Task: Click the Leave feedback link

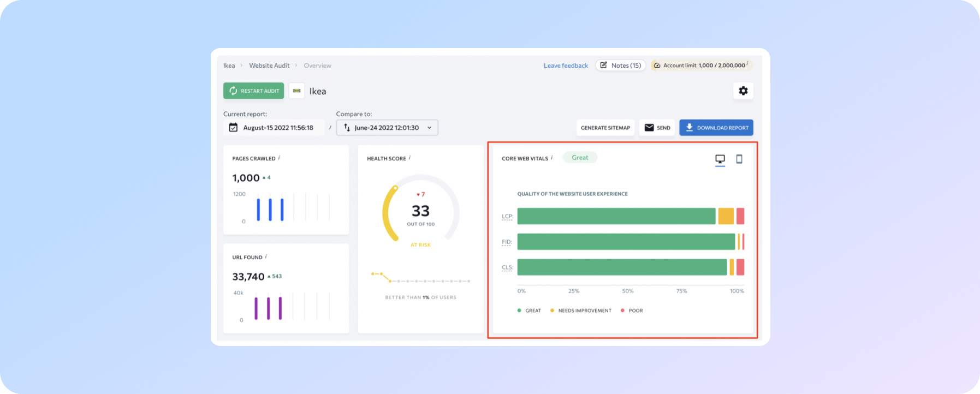Action: coord(566,65)
